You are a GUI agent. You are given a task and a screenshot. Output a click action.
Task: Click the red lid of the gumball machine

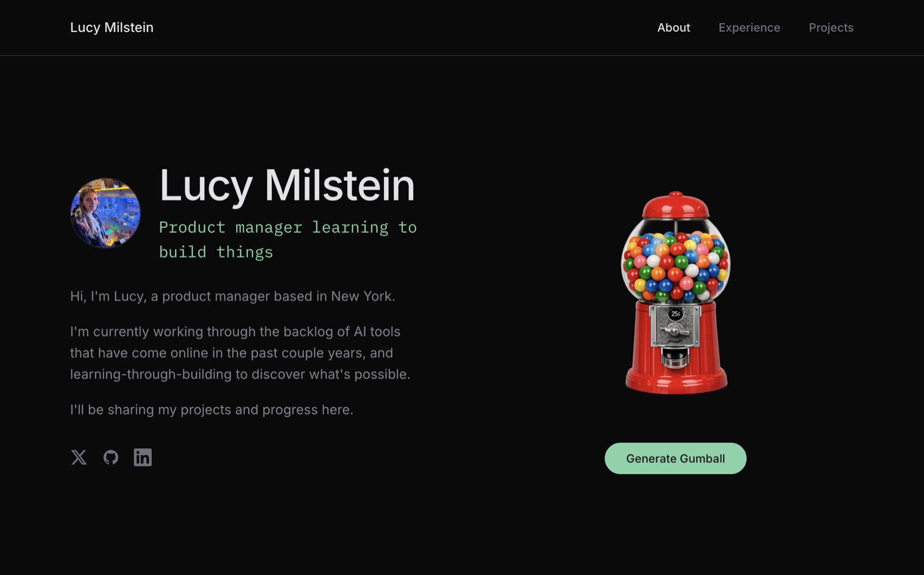(676, 206)
